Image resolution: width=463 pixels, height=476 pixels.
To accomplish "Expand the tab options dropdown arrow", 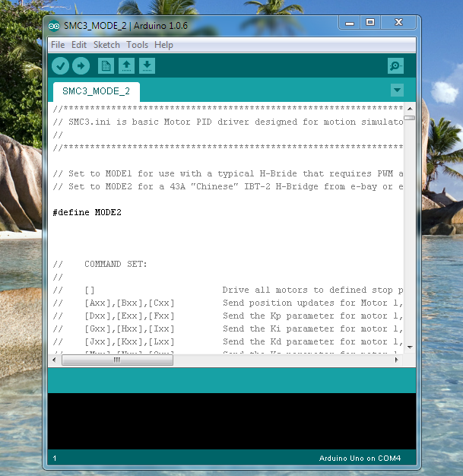I will click(x=396, y=90).
